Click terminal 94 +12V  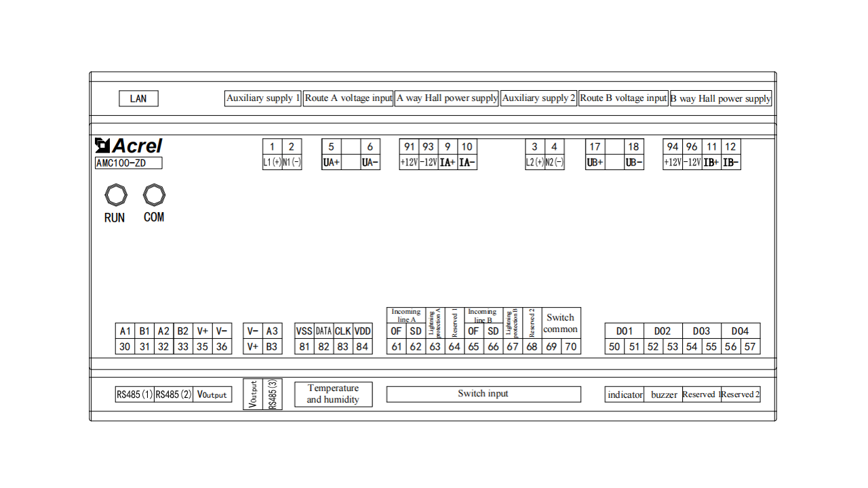click(x=673, y=155)
